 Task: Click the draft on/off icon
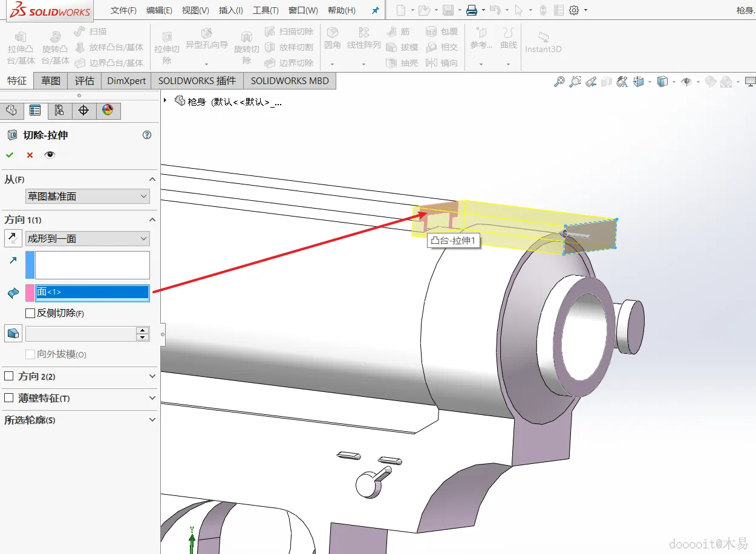13,333
